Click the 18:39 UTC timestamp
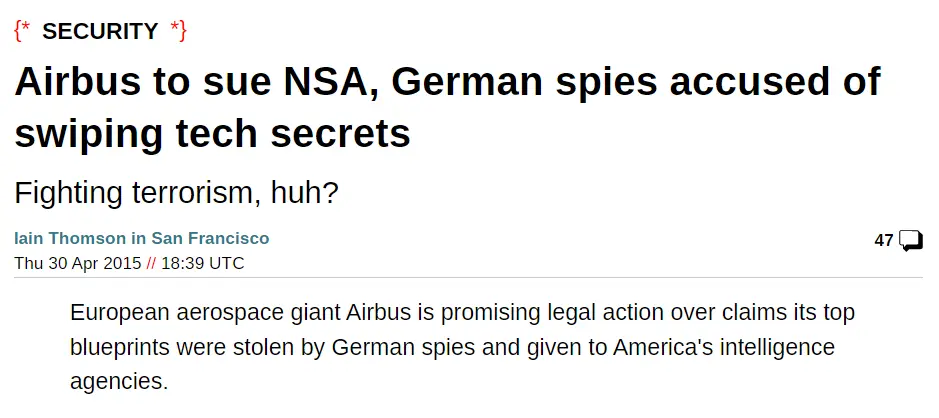The height and width of the screenshot is (418, 939). (x=203, y=263)
